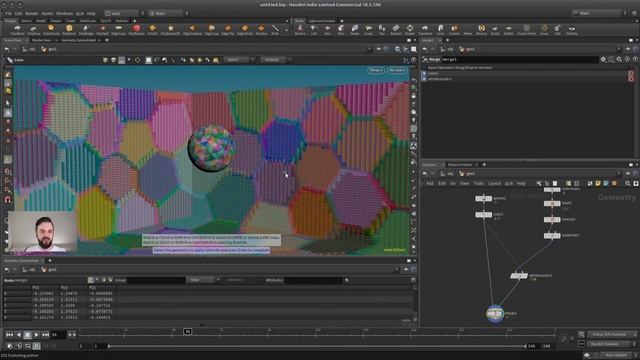This screenshot has width=640, height=360.
Task: Click the parameter pane search icon
Action: click(x=619, y=60)
